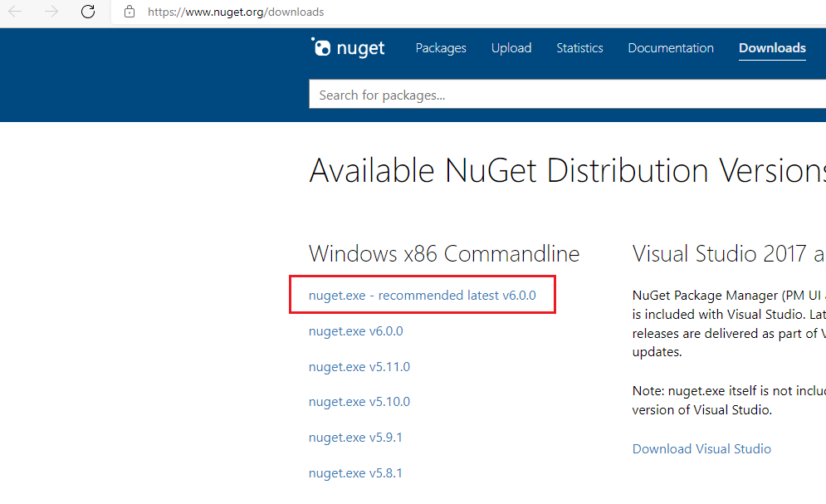Click the NuGet logo icon

(321, 47)
